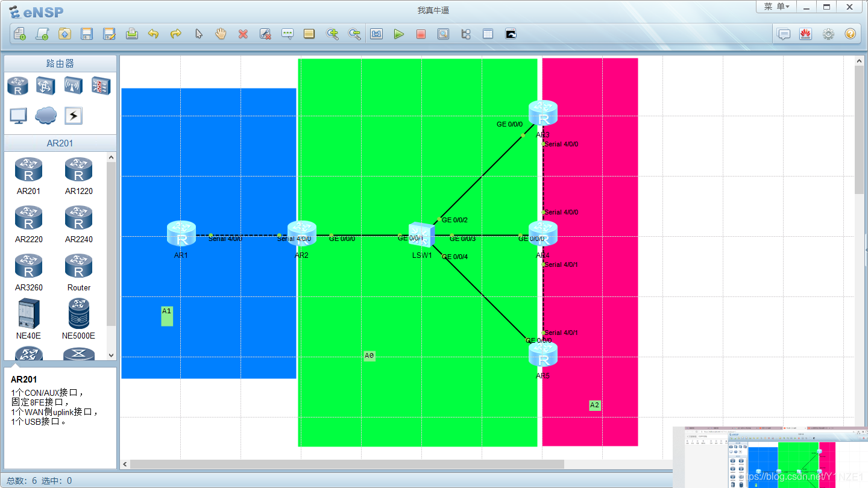Select the PC terminal category icon
868x488 pixels.
[18, 116]
